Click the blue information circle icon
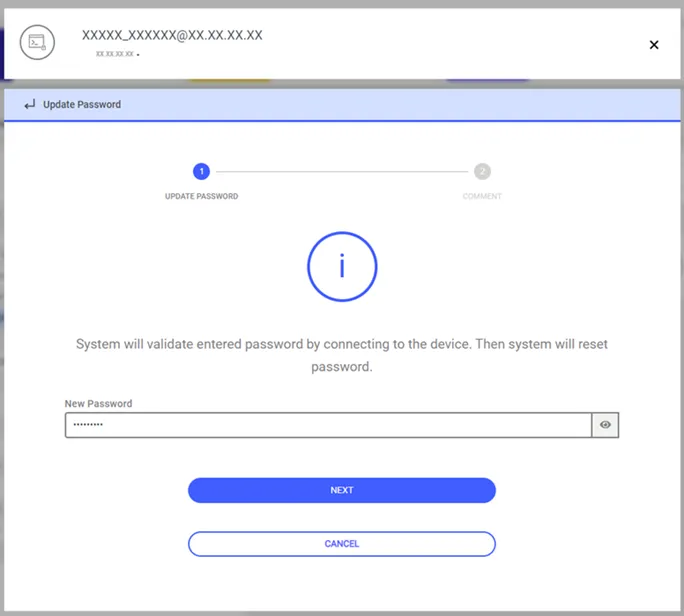 coord(342,266)
